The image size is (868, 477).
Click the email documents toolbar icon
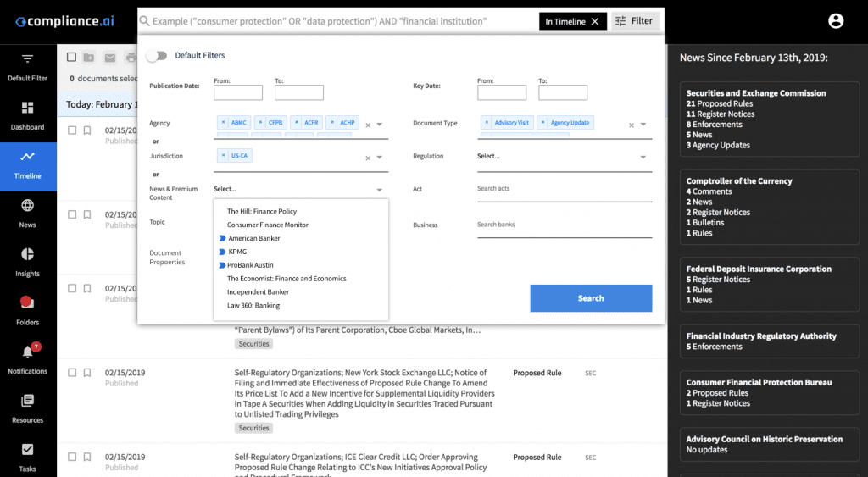(110, 57)
